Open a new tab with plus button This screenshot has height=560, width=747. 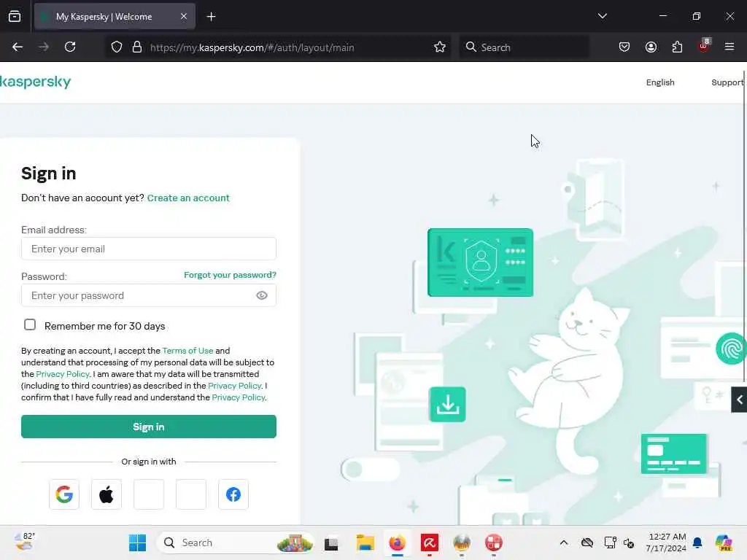(x=211, y=17)
